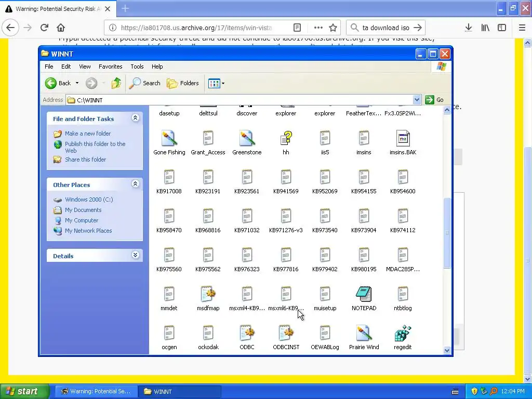Open the View menu in WINNT window
532x399 pixels.
pos(85,66)
